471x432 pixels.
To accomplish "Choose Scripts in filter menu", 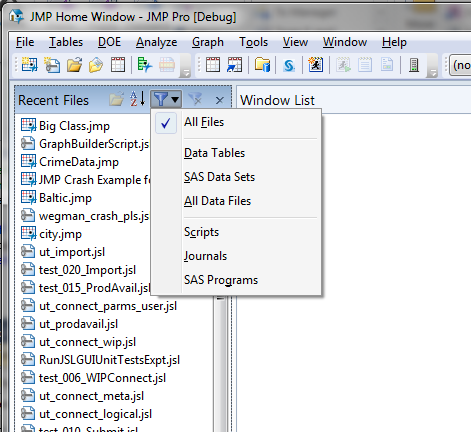I will (x=236, y=232).
